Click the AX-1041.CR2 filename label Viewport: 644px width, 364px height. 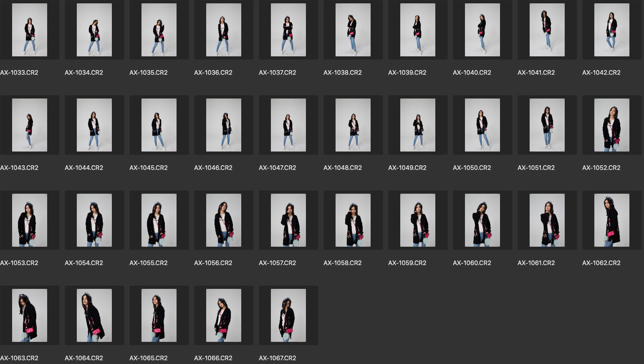coord(536,73)
